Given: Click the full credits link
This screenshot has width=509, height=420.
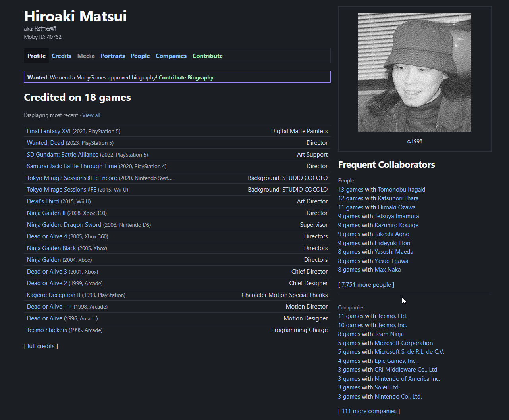Looking at the screenshot, I should 41,346.
